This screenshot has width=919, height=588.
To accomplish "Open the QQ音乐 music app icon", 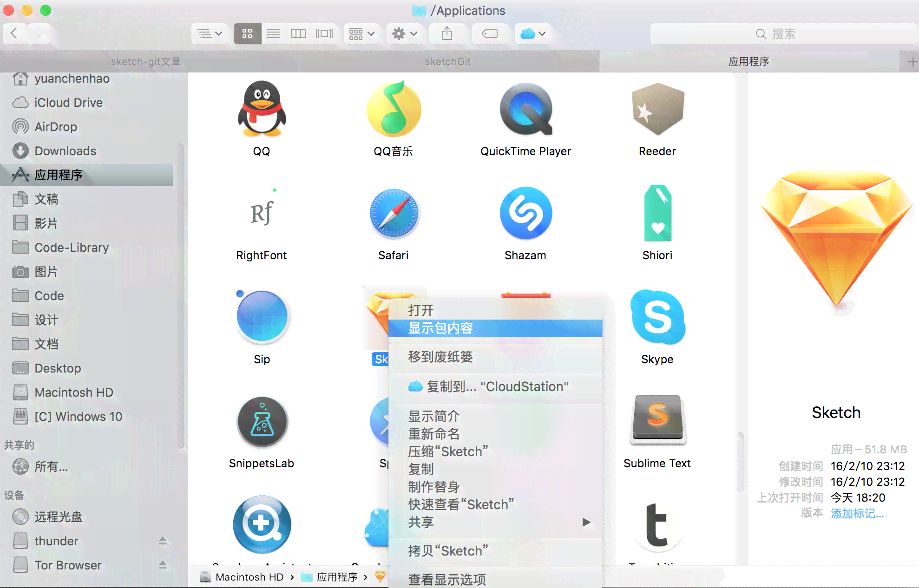I will [394, 109].
